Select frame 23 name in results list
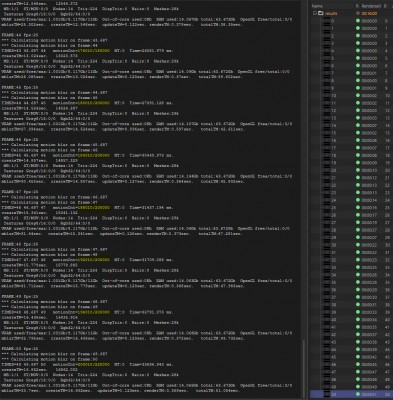This screenshot has width=393, height=400. click(x=334, y=193)
